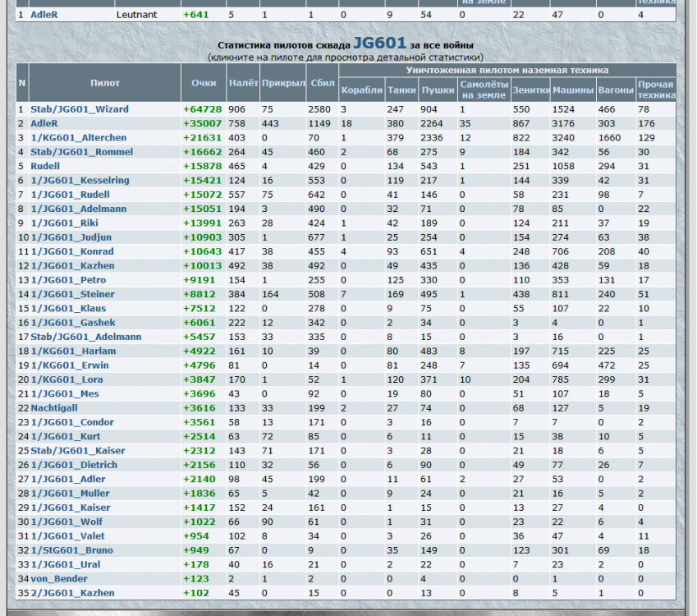697x616 pixels.
Task: Select the score value +102
Action: [x=196, y=593]
